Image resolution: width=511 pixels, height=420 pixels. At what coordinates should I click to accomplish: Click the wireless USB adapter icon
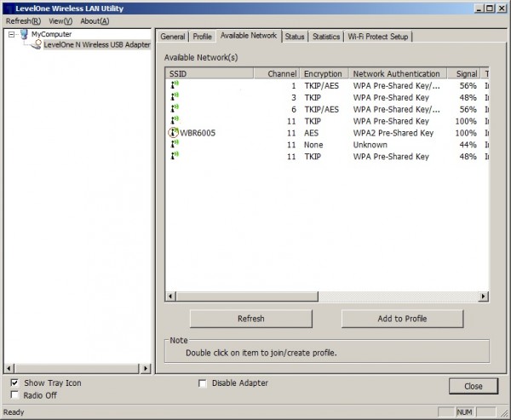tap(37, 44)
